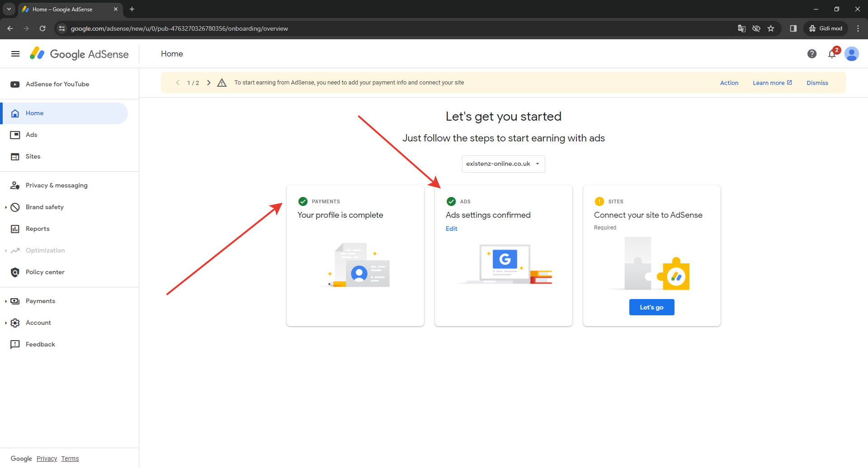The image size is (868, 468).
Task: Click the green check icon on Ads card
Action: click(451, 201)
